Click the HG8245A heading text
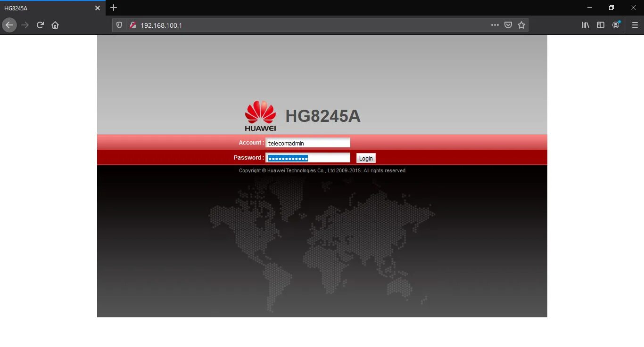This screenshot has height=347, width=644. pyautogui.click(x=322, y=115)
